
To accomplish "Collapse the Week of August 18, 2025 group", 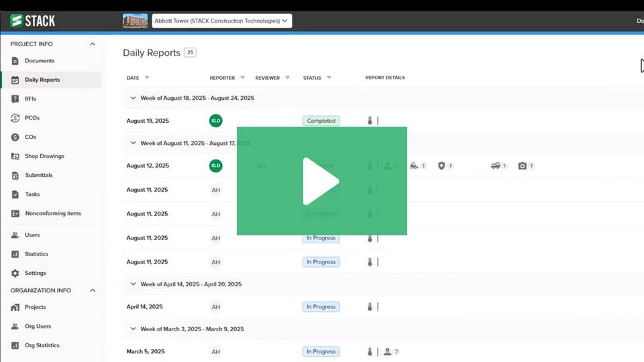I will point(133,98).
